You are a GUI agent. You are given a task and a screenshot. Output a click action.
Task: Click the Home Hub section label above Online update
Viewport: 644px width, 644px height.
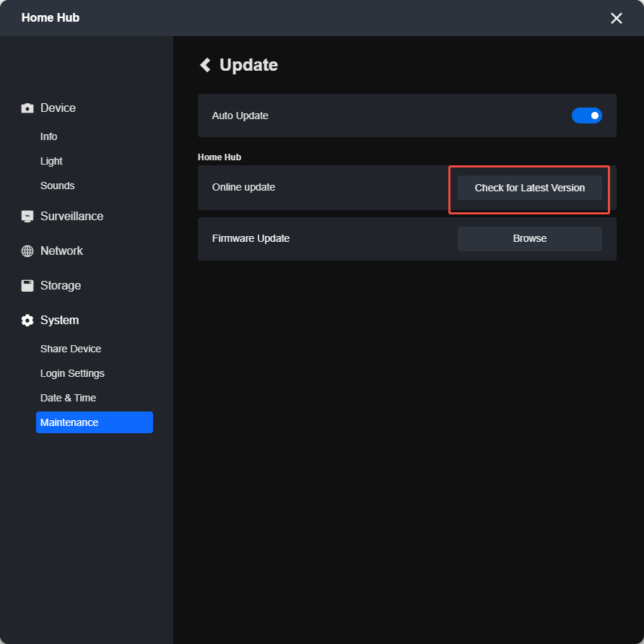click(219, 157)
